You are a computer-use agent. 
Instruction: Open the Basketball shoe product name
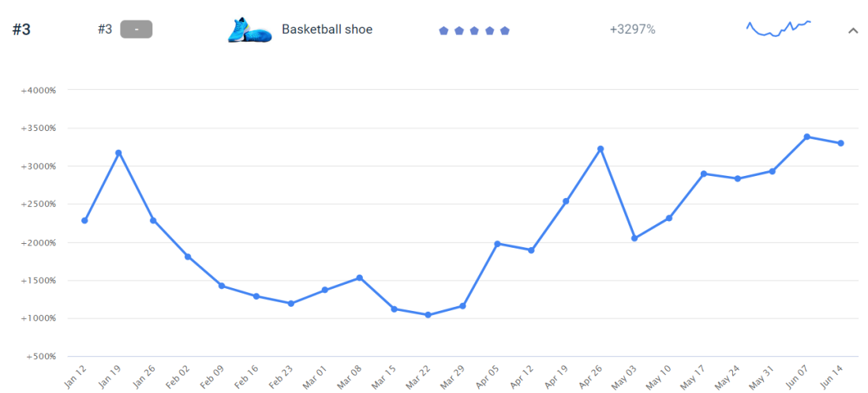pos(327,30)
